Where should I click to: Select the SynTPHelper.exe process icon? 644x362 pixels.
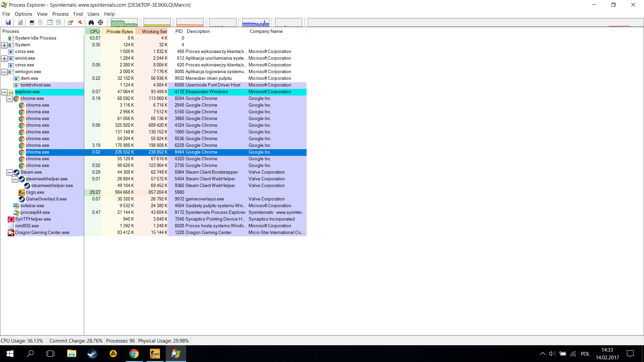[11, 219]
